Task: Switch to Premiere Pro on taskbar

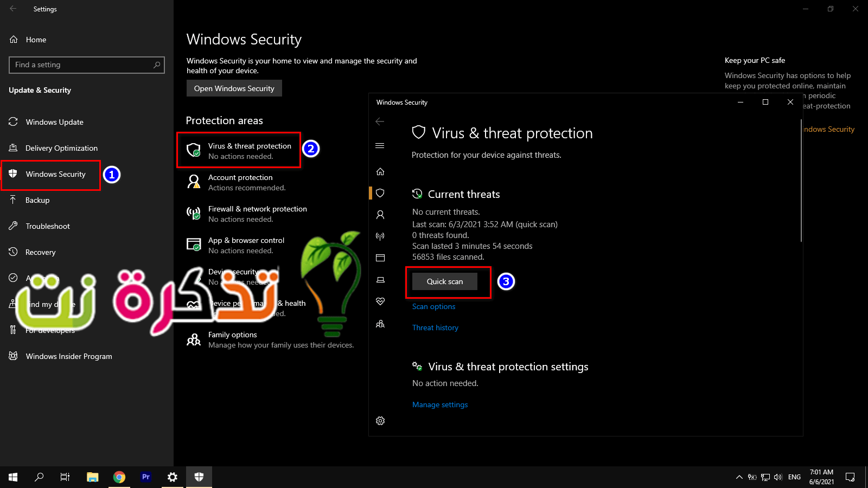Action: 146,477
